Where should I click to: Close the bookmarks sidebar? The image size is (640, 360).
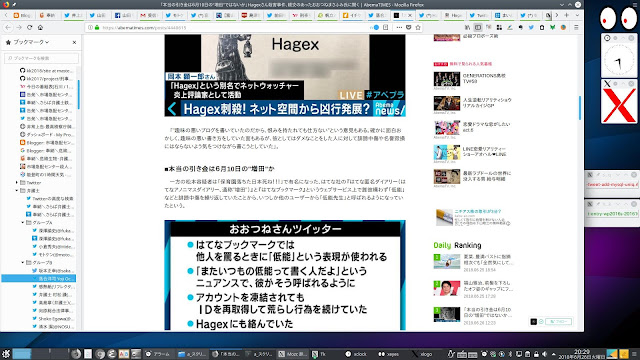pyautogui.click(x=74, y=42)
